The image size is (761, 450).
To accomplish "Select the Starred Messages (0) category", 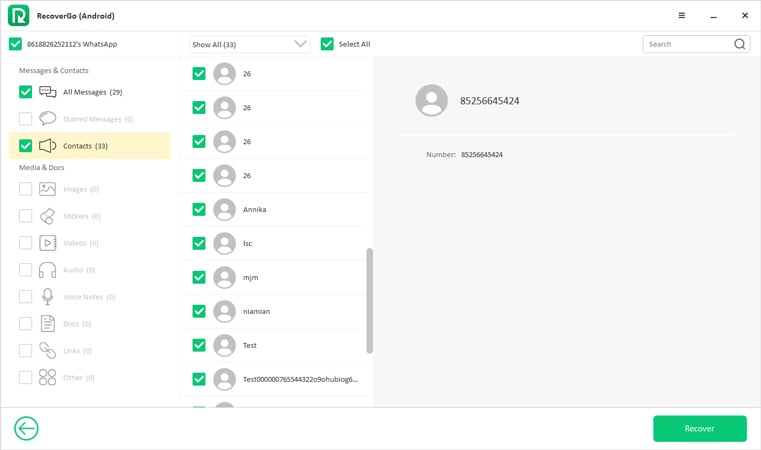I will click(x=90, y=118).
